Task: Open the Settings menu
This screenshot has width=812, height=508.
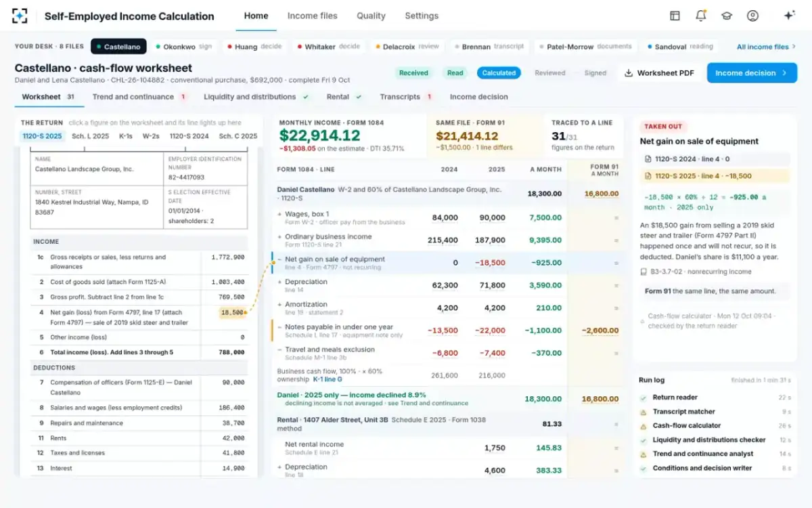Action: pyautogui.click(x=422, y=16)
